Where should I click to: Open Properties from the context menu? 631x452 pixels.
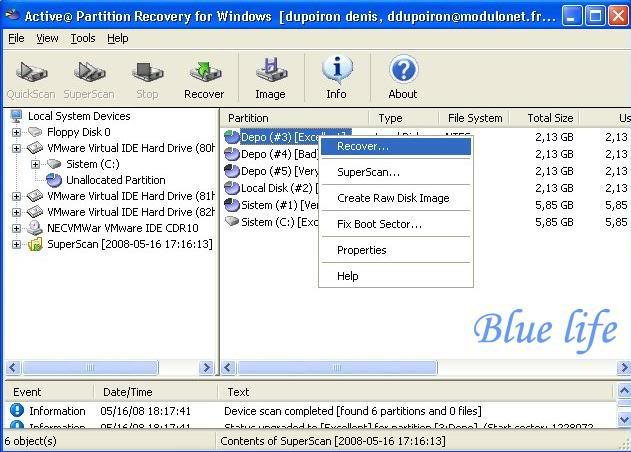pyautogui.click(x=396, y=250)
